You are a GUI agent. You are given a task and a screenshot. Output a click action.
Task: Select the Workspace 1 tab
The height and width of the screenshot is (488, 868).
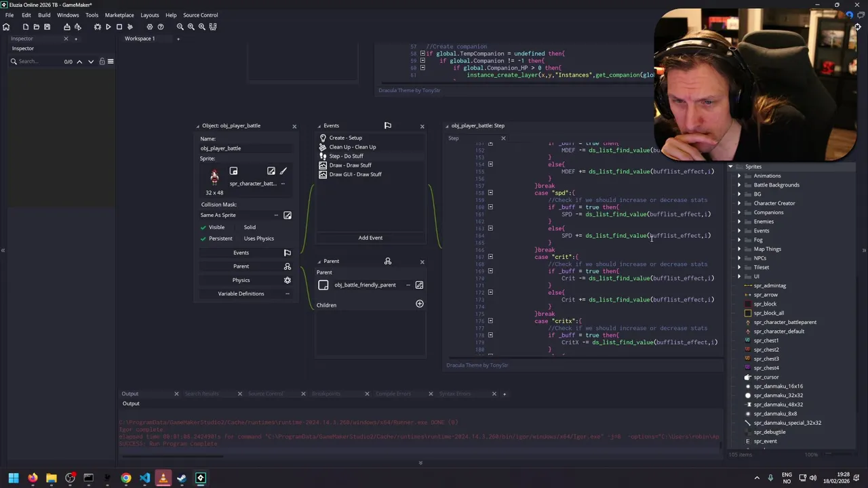tap(140, 39)
